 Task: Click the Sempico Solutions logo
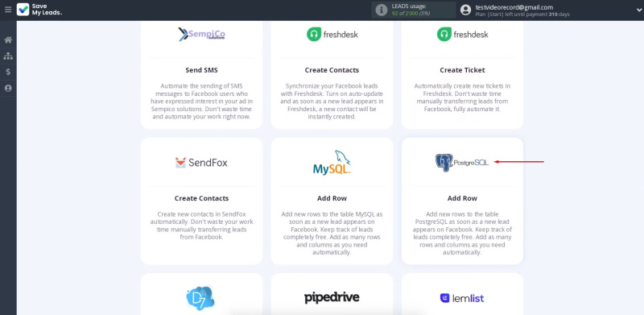(201, 34)
